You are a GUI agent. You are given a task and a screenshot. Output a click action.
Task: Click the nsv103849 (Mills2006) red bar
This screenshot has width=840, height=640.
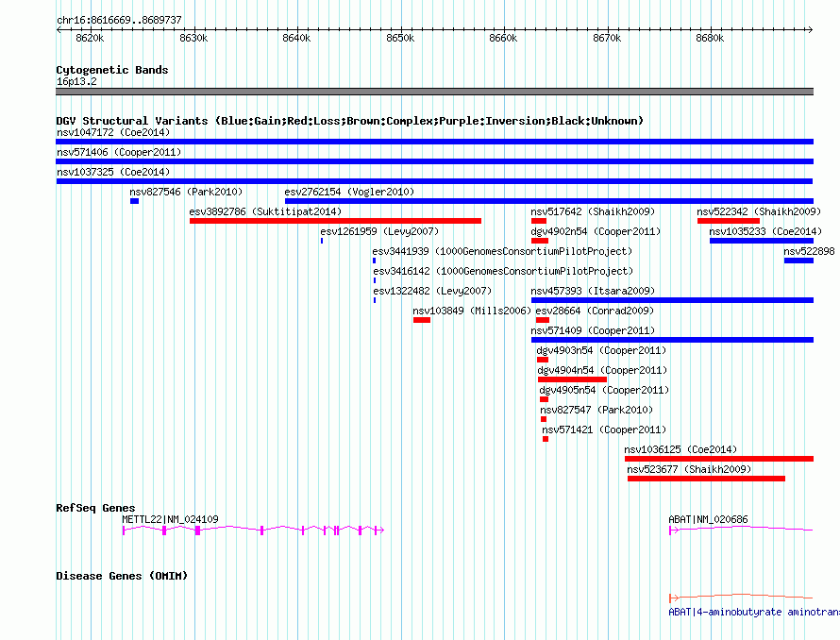click(x=422, y=320)
